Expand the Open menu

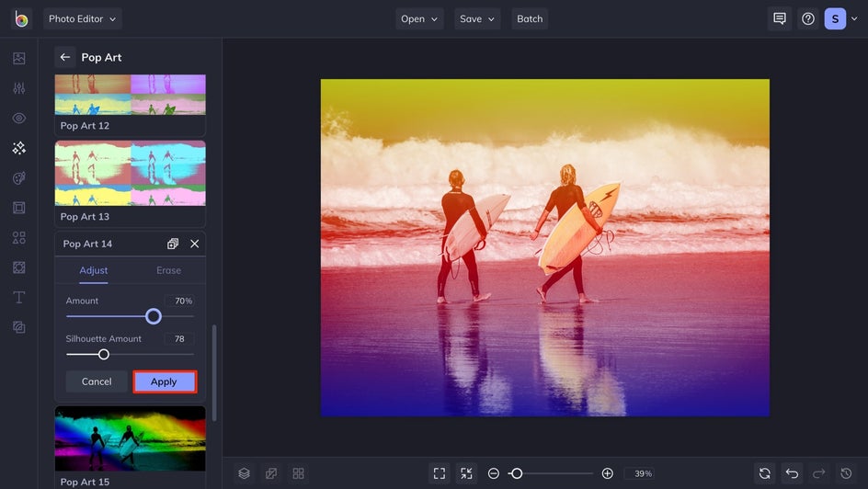(x=419, y=18)
